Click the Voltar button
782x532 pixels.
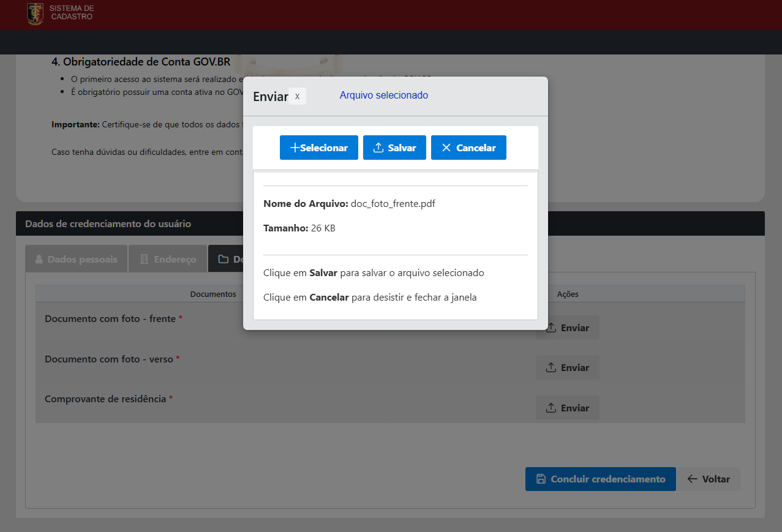tap(708, 479)
